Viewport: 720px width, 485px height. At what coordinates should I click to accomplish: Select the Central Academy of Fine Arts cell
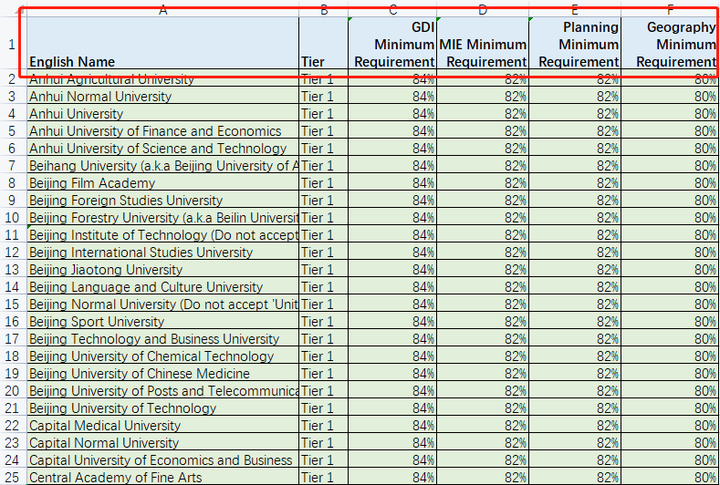163,477
